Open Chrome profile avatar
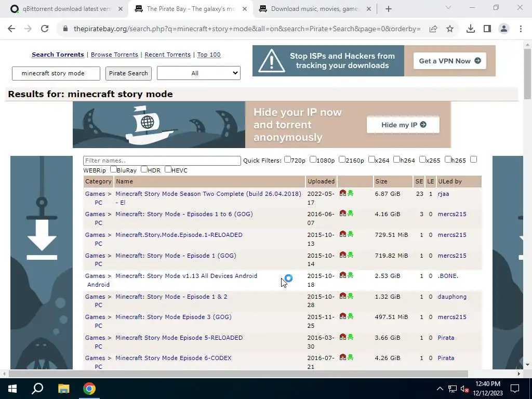The width and height of the screenshot is (532, 399). (x=504, y=29)
